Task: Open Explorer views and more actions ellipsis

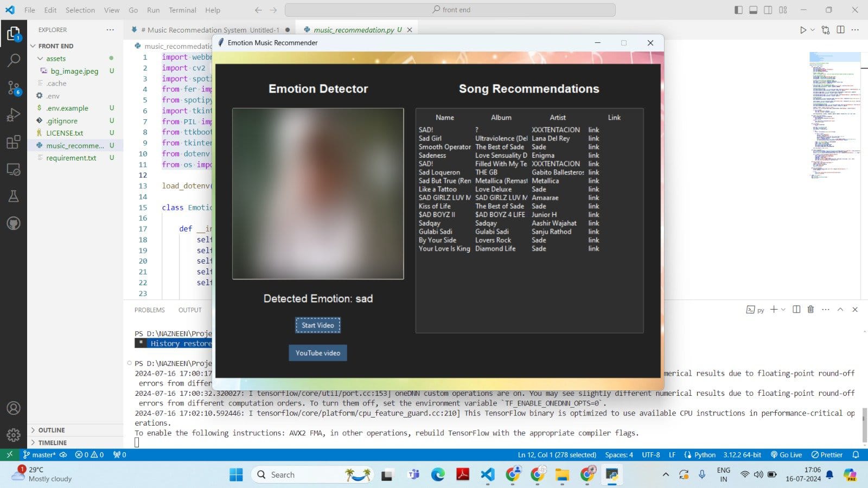Action: click(x=110, y=30)
